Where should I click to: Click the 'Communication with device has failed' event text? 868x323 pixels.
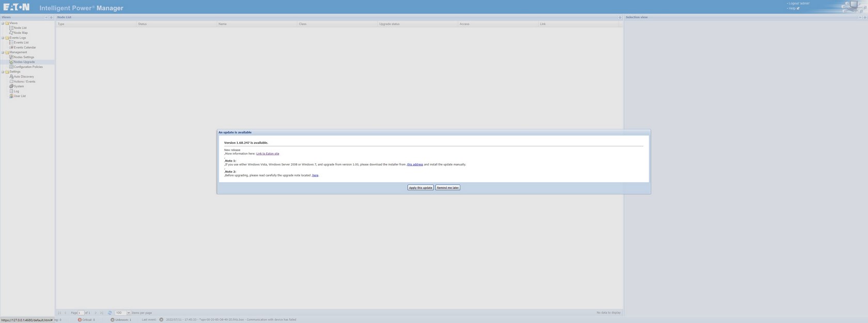[x=271, y=320]
